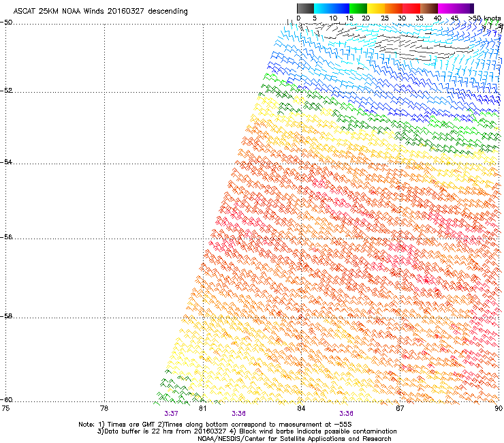The image size is (504, 443).
Task: Click the purple swath time '3:37'
Action: click(x=171, y=414)
